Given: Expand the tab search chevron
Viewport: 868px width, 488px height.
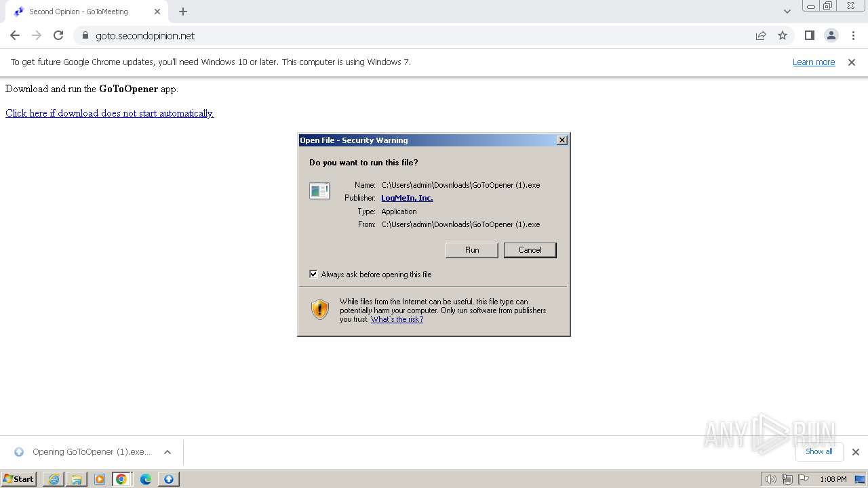Looking at the screenshot, I should click(x=787, y=12).
